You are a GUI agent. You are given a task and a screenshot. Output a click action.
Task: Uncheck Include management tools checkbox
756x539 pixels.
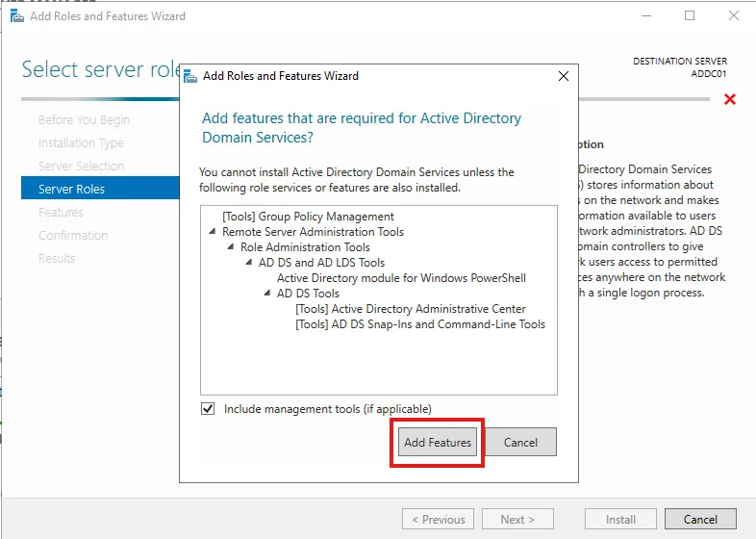(x=208, y=409)
